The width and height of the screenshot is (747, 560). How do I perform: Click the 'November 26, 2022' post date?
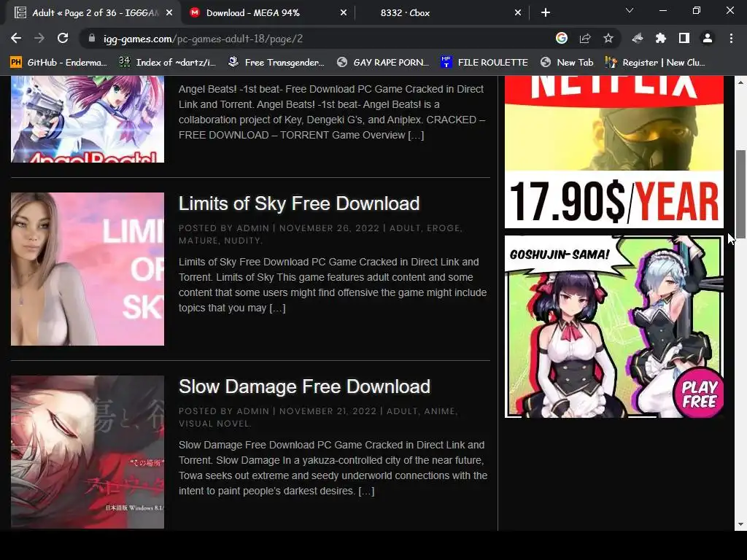click(x=329, y=228)
